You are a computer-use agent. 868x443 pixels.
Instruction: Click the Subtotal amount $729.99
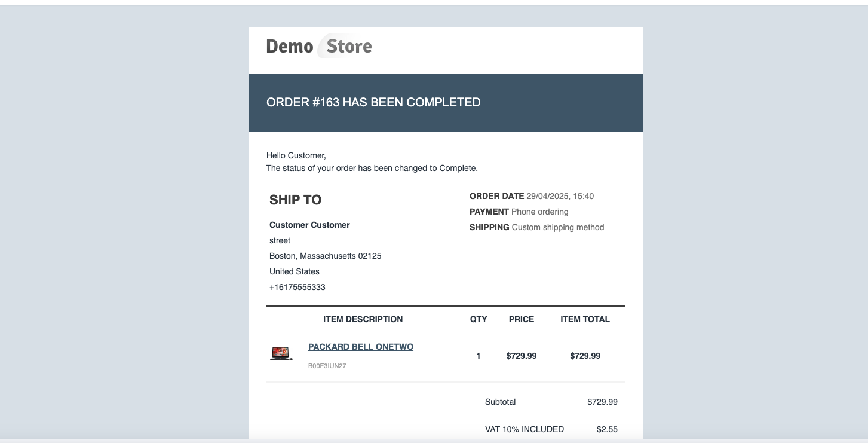pos(603,402)
